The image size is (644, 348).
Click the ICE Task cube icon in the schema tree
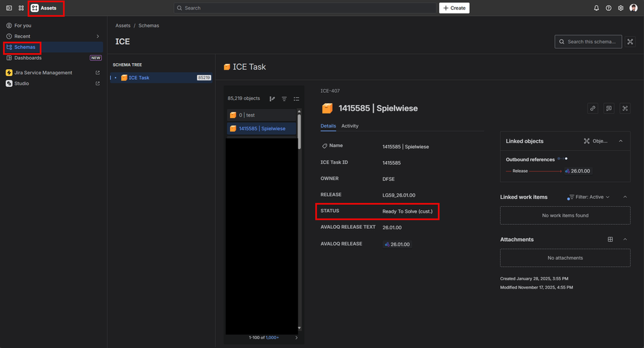(x=124, y=77)
